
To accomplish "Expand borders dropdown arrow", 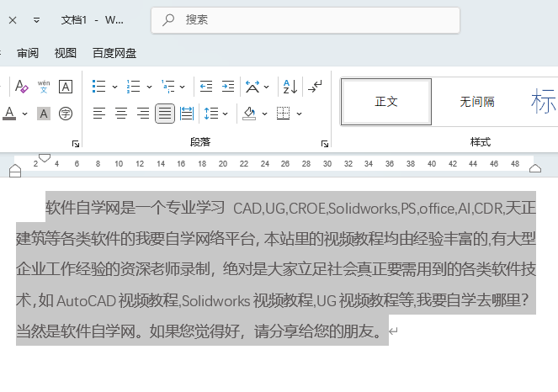I will [x=299, y=114].
